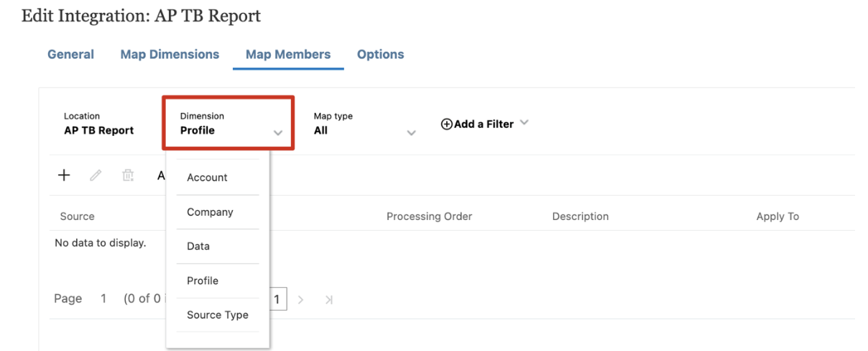Click the pencil edit icon
The width and height of the screenshot is (868, 351).
pyautogui.click(x=96, y=175)
